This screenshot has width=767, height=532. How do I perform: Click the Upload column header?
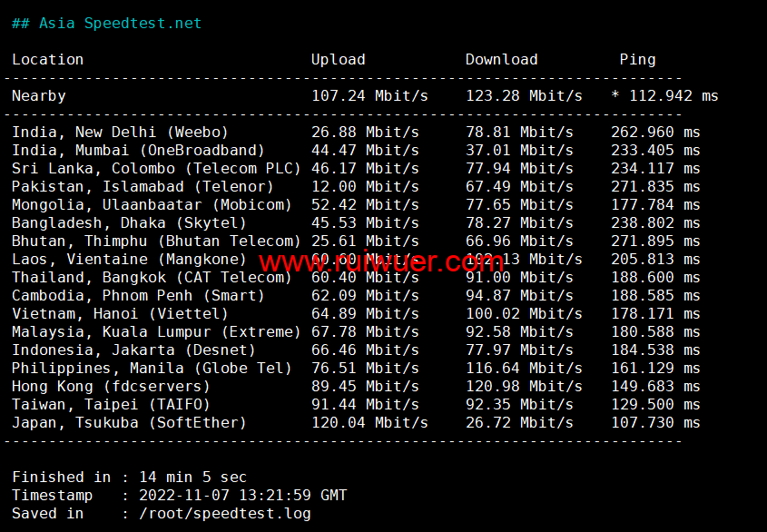(x=338, y=60)
